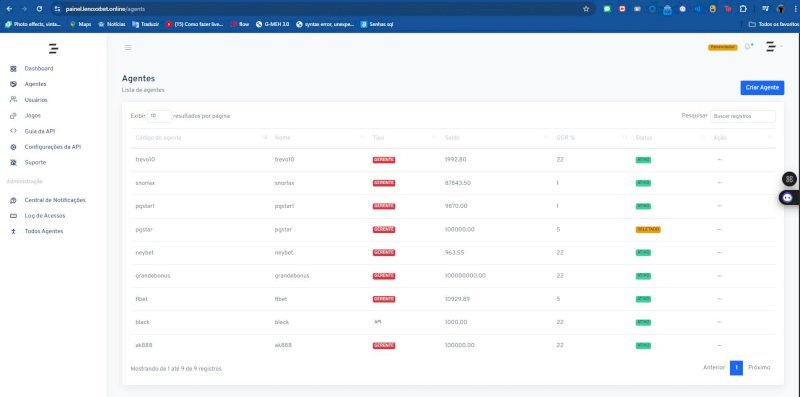Image resolution: width=800 pixels, height=397 pixels.
Task: Open Todos Agentes page
Action: 44,231
